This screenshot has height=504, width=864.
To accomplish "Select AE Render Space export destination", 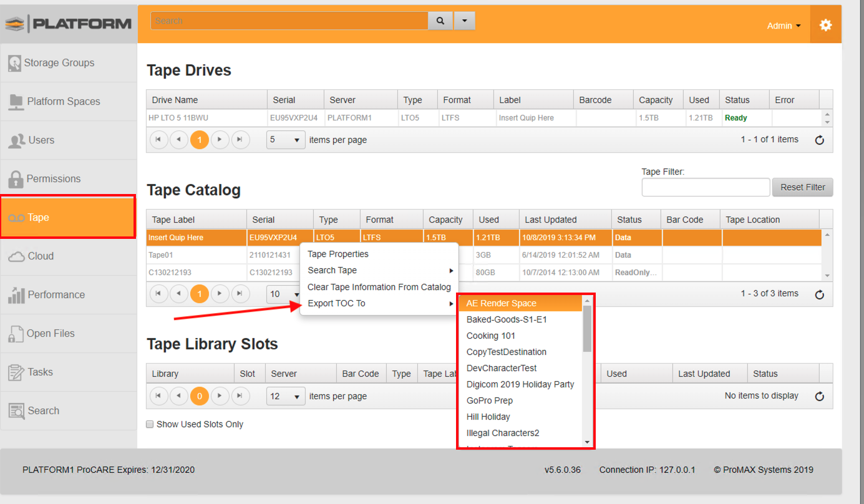I will coord(501,303).
